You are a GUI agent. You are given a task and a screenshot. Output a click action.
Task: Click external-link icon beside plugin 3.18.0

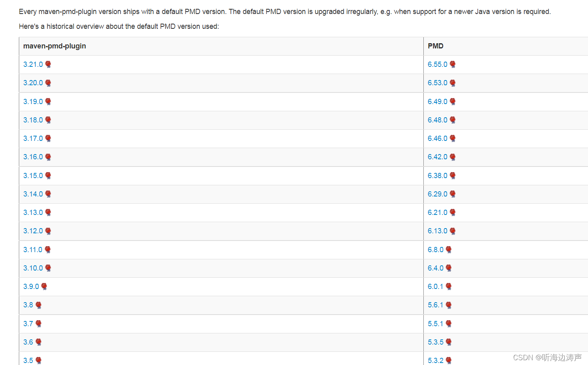48,120
